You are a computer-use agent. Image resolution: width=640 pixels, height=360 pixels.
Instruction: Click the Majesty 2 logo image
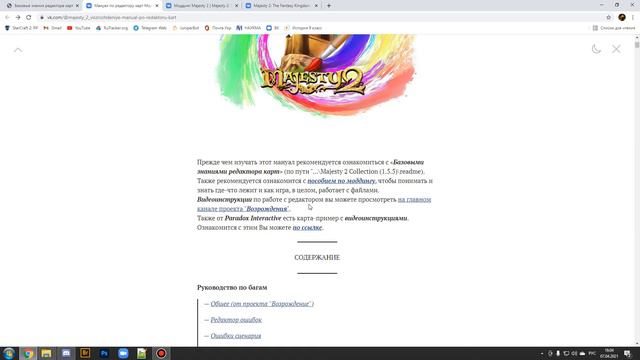(316, 76)
